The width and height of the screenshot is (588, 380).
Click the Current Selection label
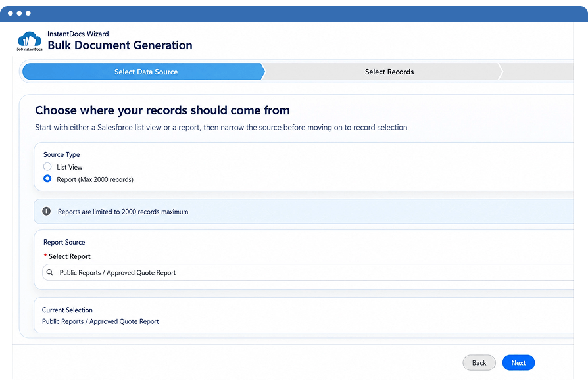click(67, 310)
